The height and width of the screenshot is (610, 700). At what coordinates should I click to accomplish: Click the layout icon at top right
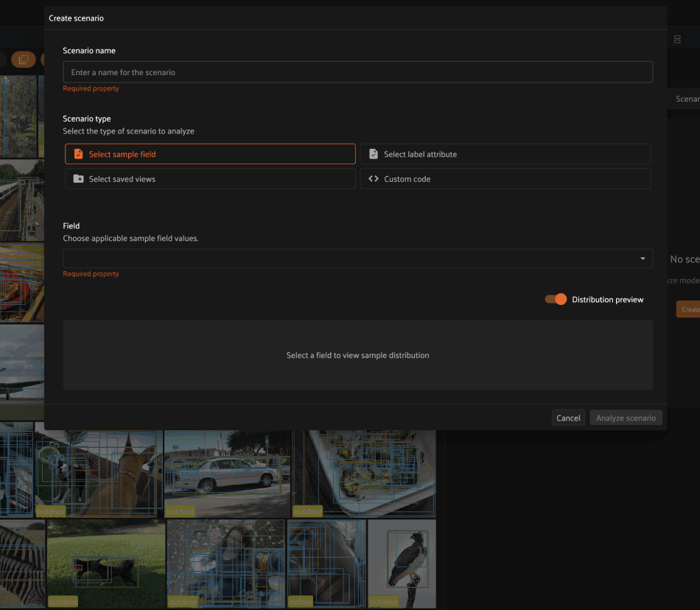click(x=677, y=39)
